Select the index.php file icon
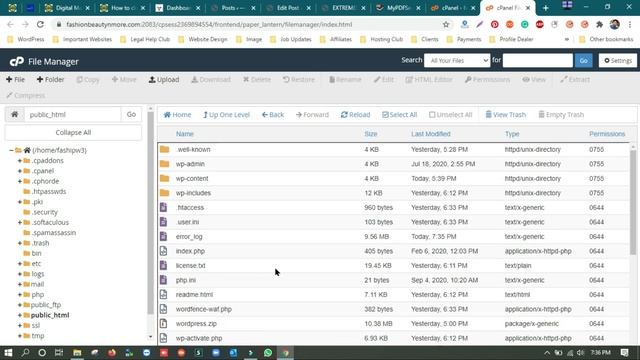This screenshot has height=360, width=640. click(x=164, y=251)
